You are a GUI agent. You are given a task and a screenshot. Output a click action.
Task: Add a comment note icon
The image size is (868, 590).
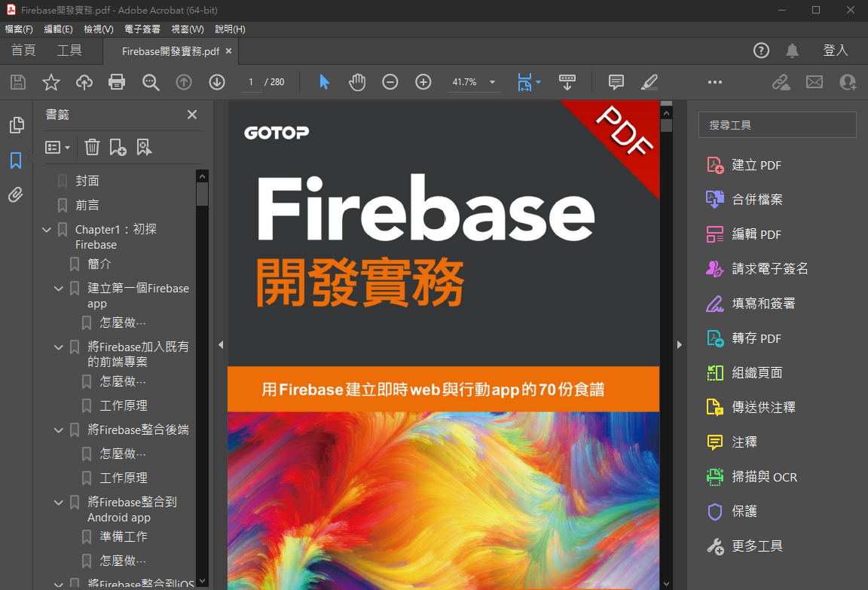coord(616,82)
